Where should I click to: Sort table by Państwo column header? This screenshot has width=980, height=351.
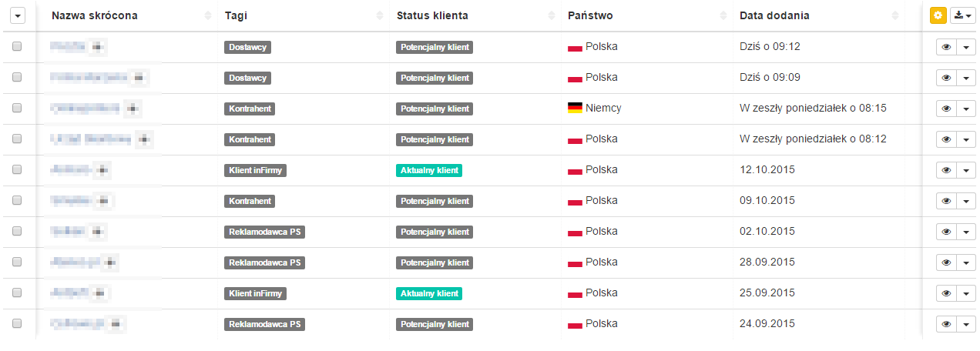coord(590,15)
